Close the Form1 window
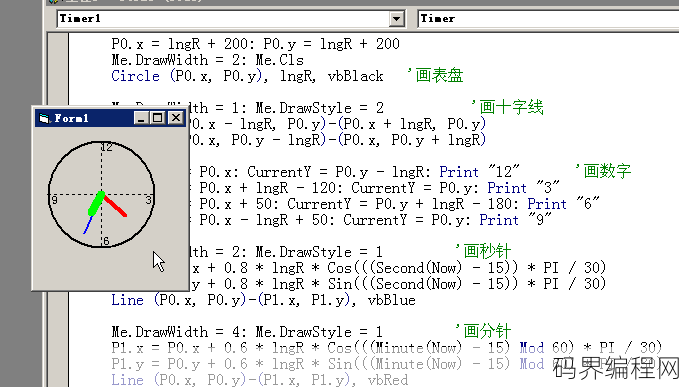 point(176,118)
